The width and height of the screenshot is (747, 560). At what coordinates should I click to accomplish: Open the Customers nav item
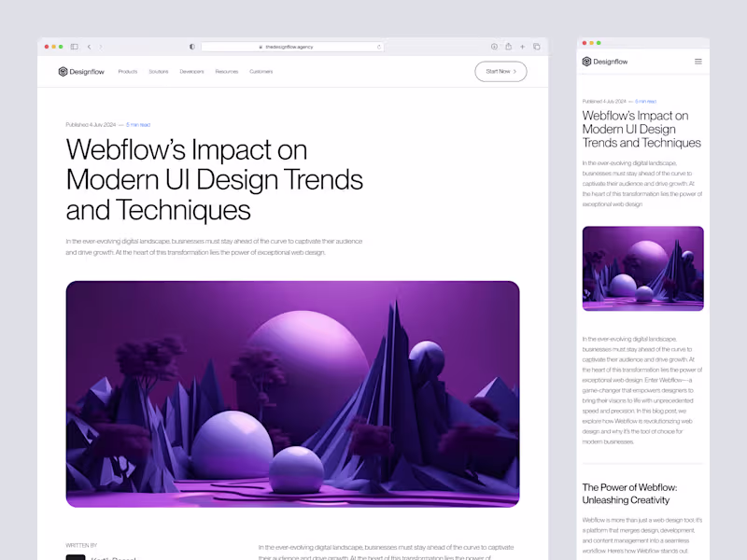tap(261, 72)
